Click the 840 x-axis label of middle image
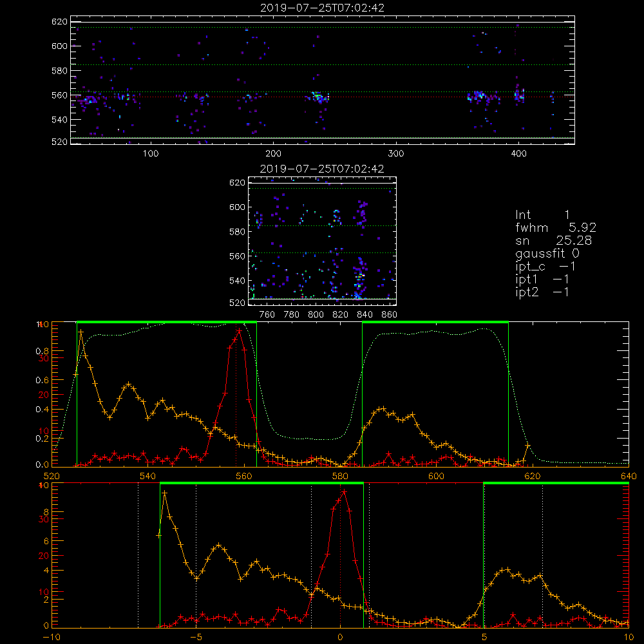This screenshot has width=644, height=644. tap(365, 315)
